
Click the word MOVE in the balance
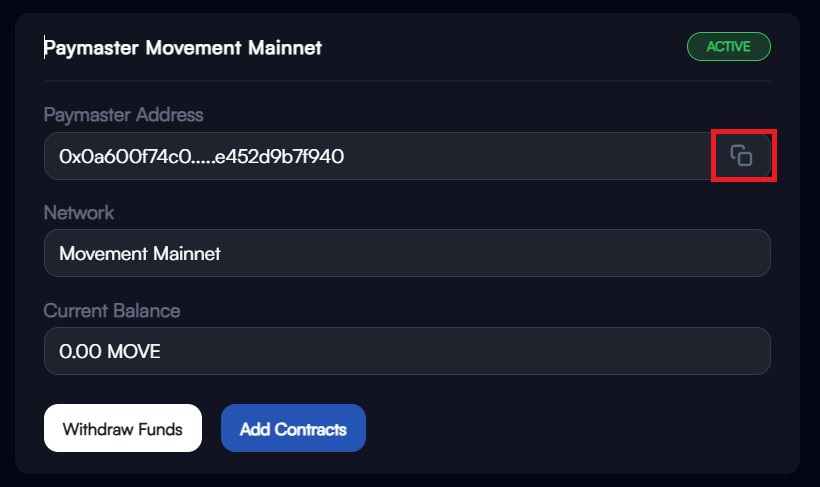[134, 352]
